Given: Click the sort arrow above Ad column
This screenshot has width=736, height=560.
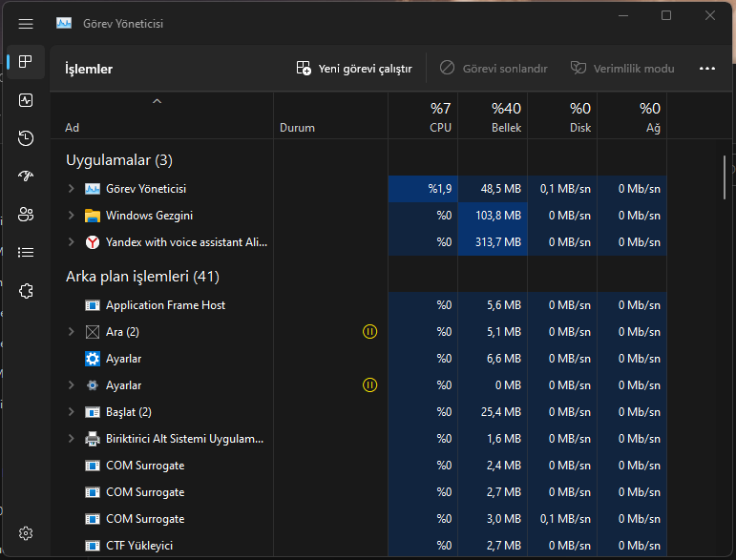Looking at the screenshot, I should click(158, 101).
